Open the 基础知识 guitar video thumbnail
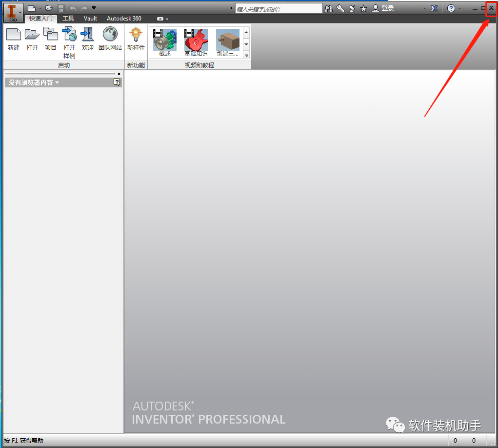The image size is (498, 448). tap(196, 42)
